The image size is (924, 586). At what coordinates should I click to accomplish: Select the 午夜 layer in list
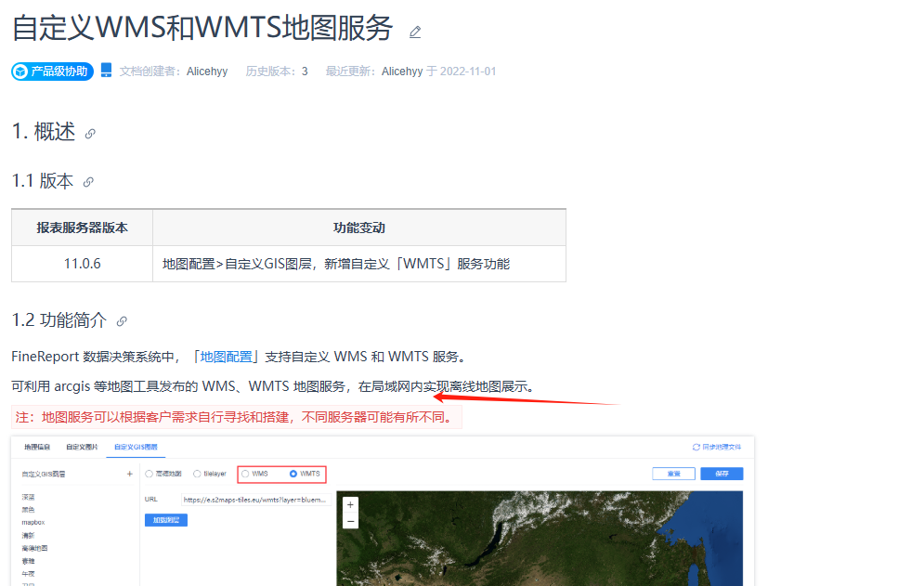tap(28, 574)
